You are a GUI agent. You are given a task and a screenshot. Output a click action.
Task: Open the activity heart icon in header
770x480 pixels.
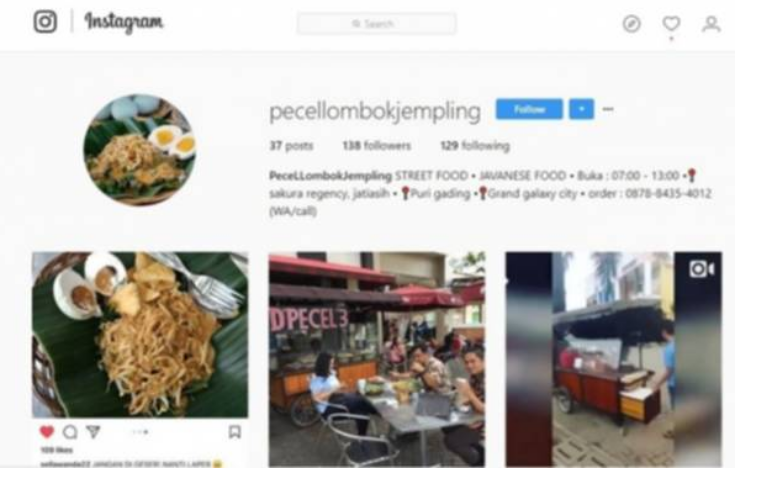(x=671, y=24)
